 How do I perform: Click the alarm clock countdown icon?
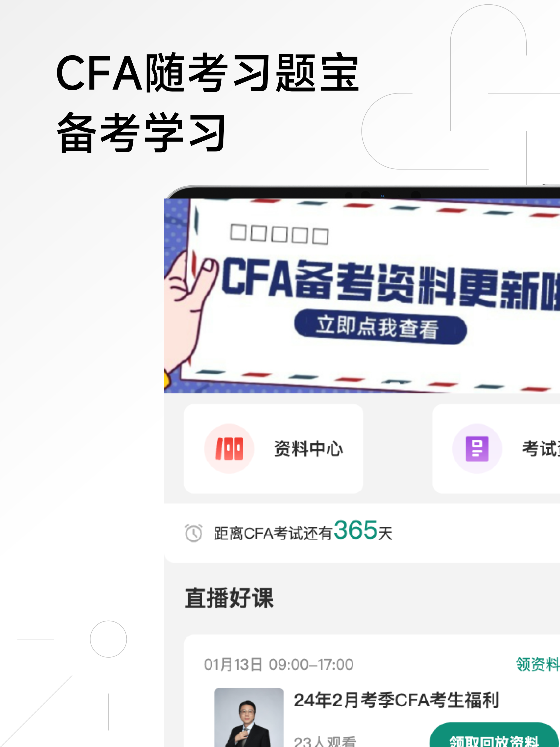194,533
